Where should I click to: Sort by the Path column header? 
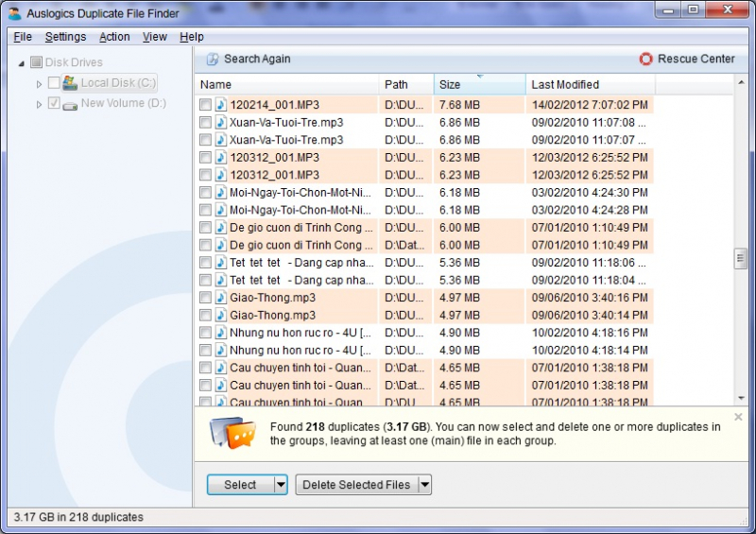(x=406, y=84)
